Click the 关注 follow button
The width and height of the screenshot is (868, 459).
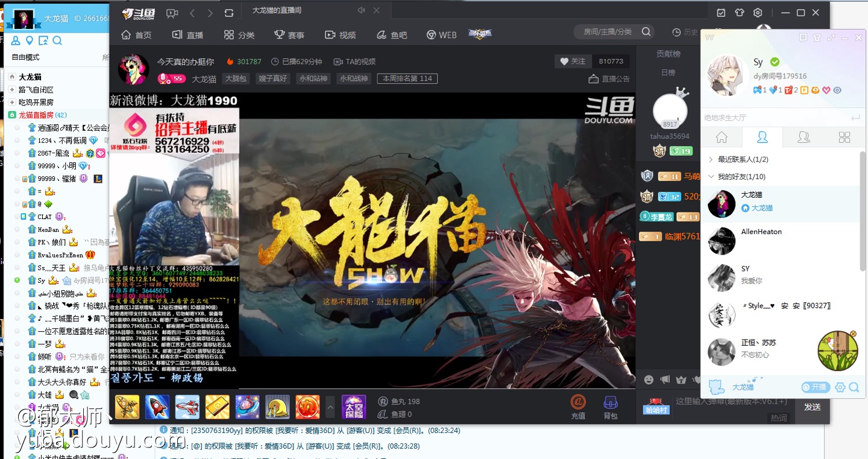click(573, 61)
